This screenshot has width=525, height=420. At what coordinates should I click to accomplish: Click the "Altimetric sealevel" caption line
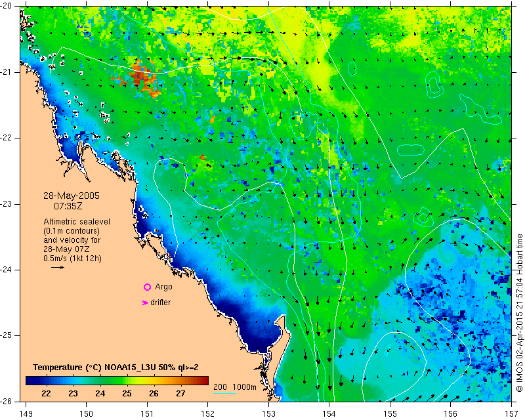[77, 222]
